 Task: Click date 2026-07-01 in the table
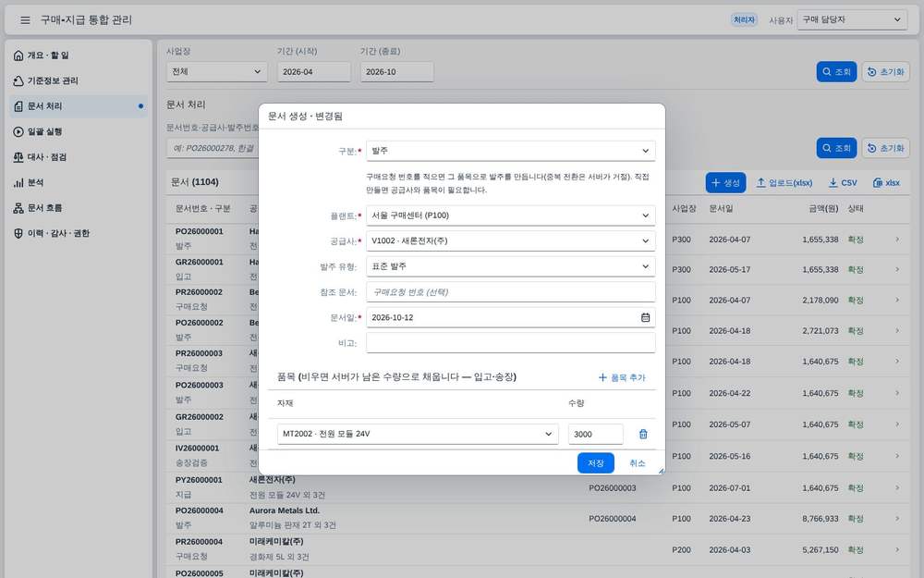730,488
